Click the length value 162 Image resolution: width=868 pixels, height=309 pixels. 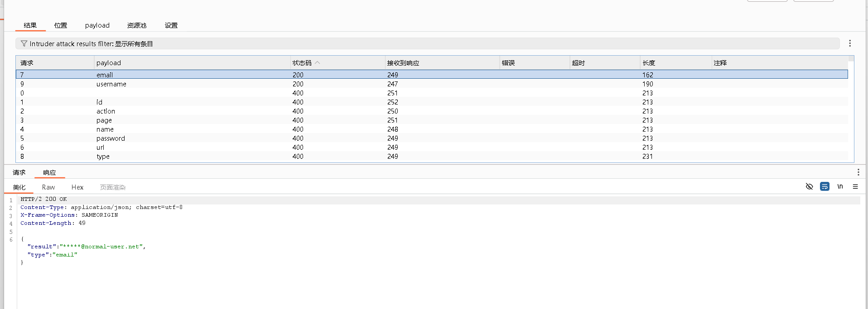[x=647, y=75]
